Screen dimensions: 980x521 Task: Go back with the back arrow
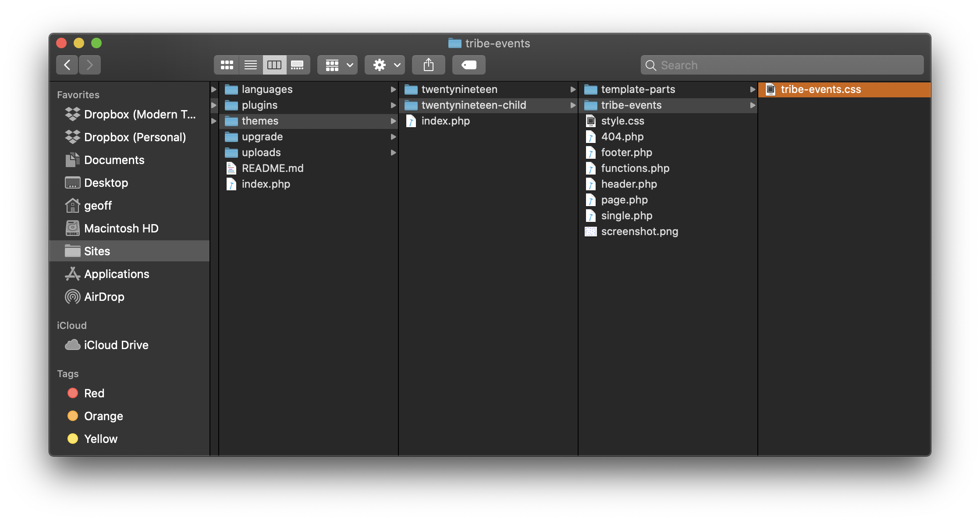coord(67,65)
